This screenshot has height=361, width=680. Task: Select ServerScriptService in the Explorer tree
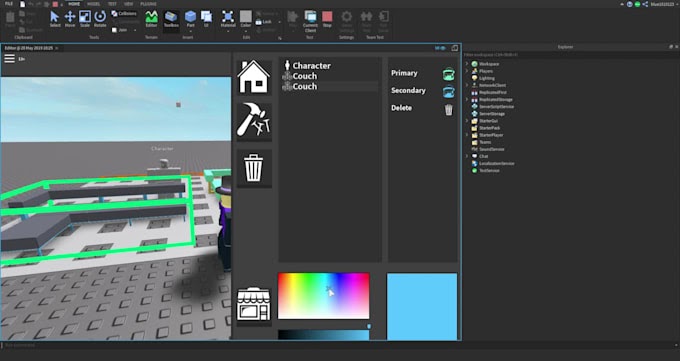[x=496, y=106]
